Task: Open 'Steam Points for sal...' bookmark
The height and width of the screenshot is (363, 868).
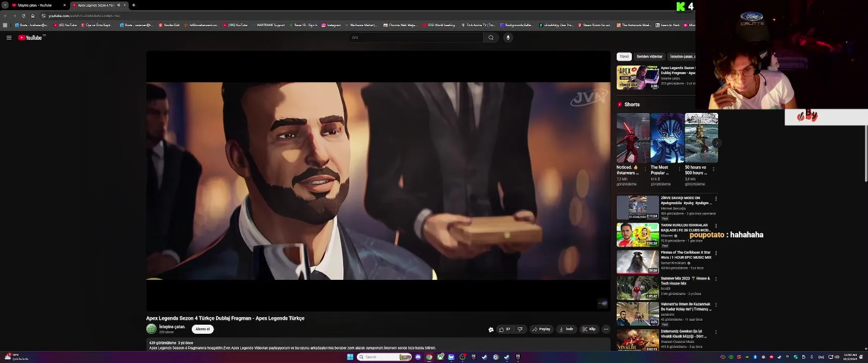Action: (x=595, y=25)
